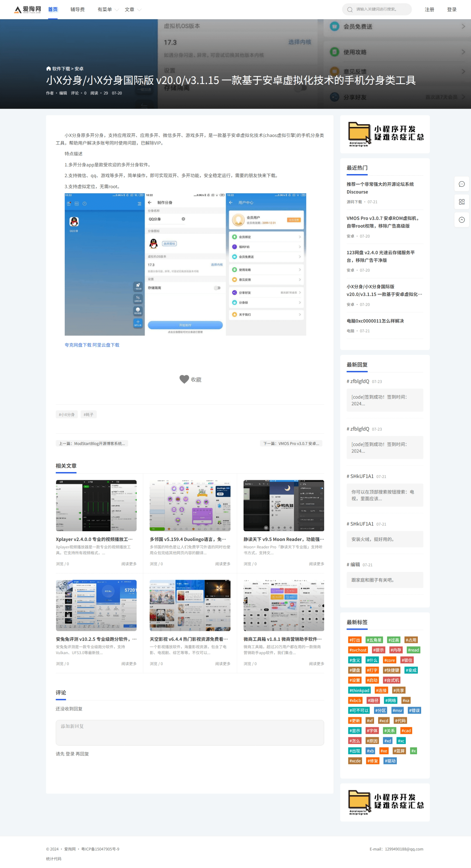
Task: Click the 粤ICP备15047905号-9 footer link
Action: (x=100, y=849)
